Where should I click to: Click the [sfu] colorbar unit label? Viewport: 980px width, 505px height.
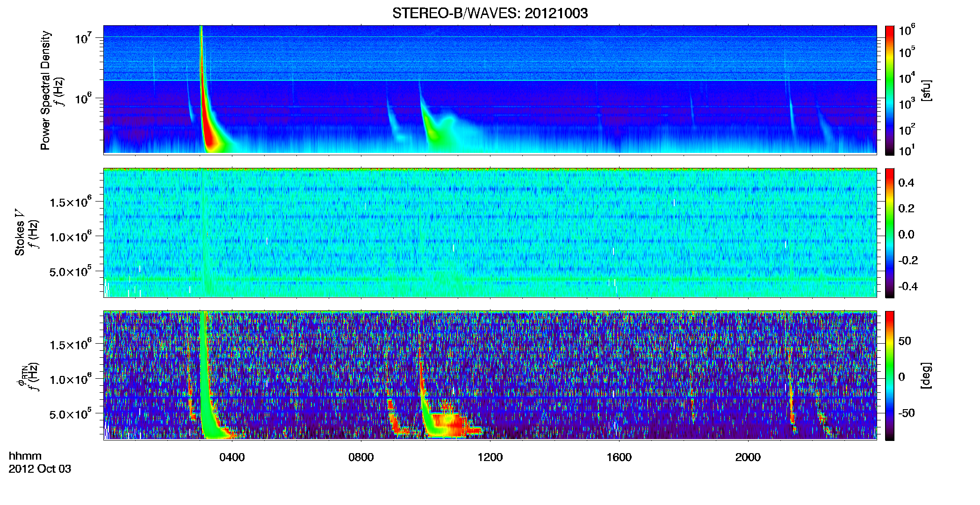pos(927,90)
